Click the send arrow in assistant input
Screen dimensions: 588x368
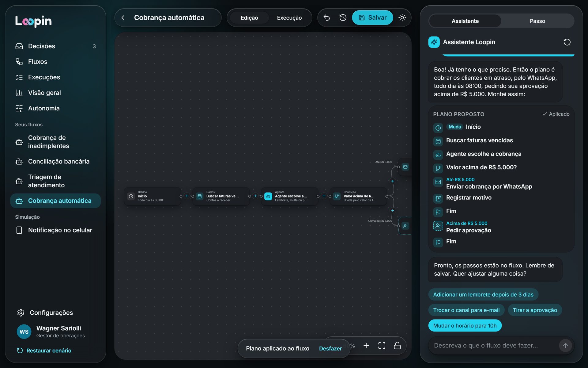pyautogui.click(x=565, y=345)
